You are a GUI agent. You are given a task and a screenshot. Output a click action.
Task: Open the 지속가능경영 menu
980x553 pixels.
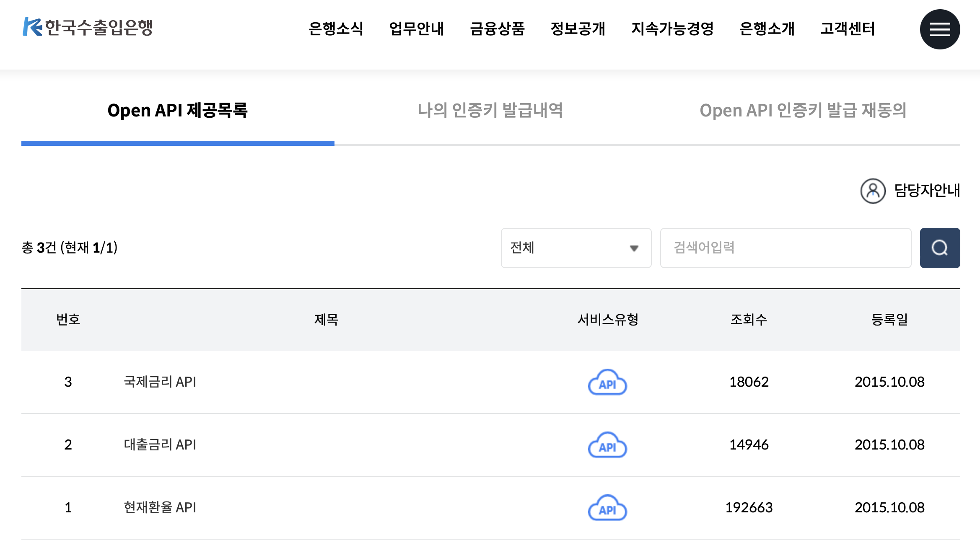[x=672, y=28]
